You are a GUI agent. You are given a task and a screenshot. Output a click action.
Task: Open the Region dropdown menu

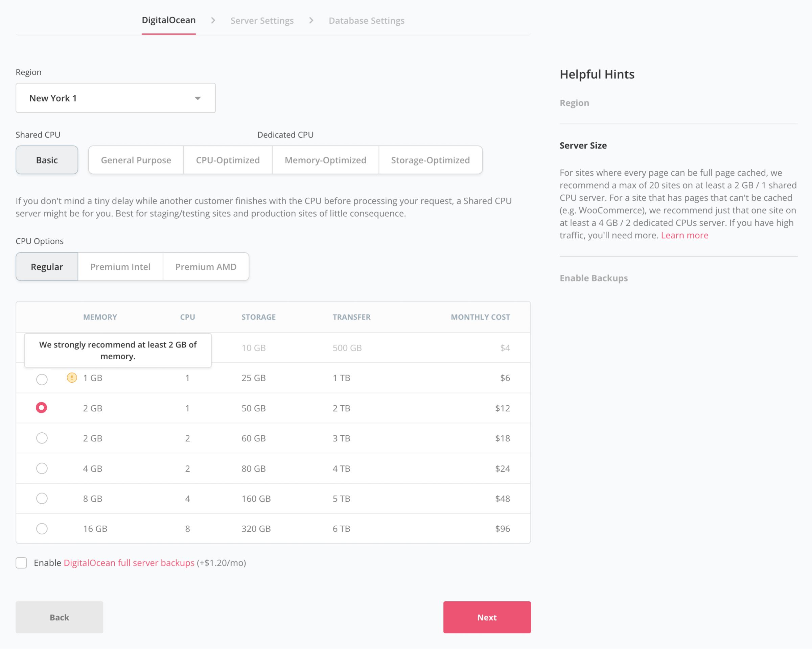tap(115, 97)
